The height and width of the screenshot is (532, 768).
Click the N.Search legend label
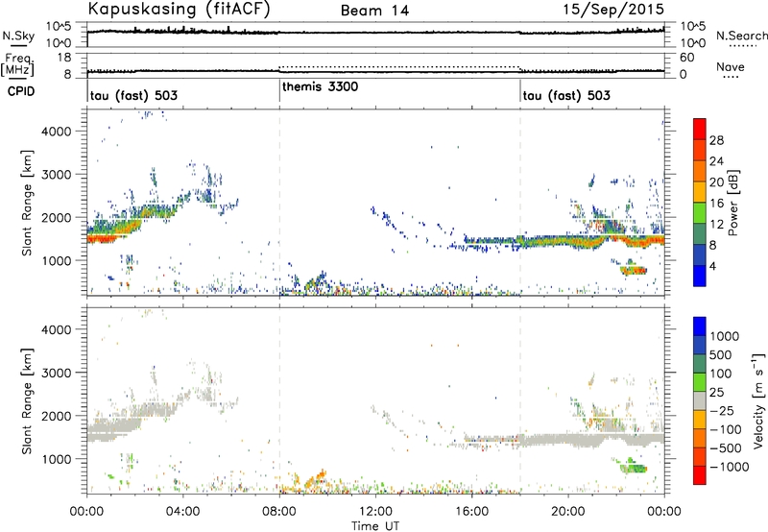click(x=741, y=36)
